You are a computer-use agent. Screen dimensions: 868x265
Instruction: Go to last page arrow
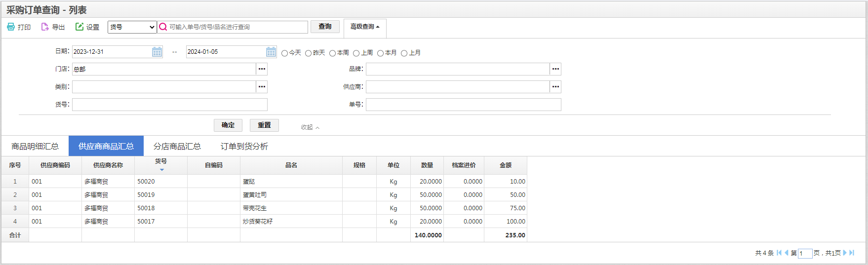click(852, 253)
